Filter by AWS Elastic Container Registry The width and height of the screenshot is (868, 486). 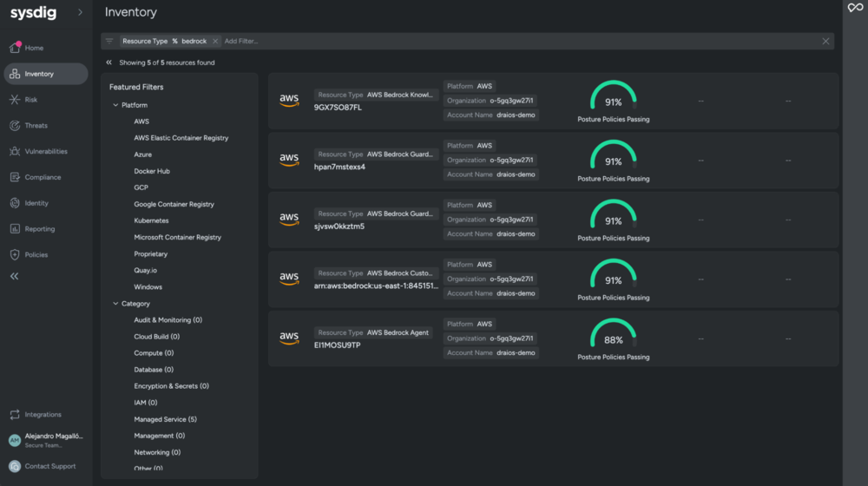181,138
